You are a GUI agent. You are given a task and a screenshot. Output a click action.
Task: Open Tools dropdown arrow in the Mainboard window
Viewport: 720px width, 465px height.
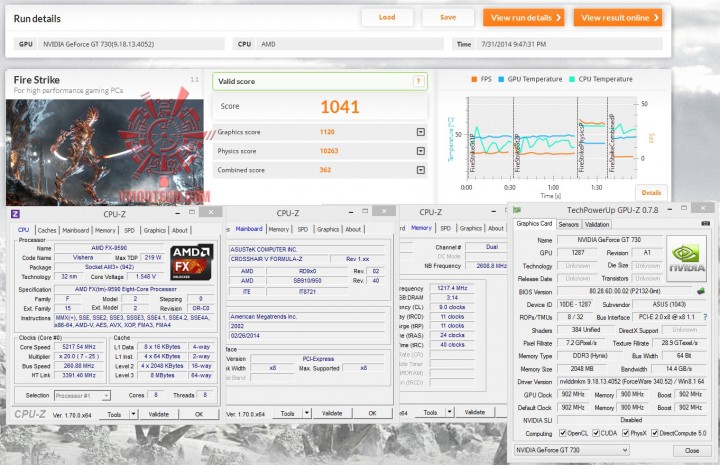pos(307,413)
